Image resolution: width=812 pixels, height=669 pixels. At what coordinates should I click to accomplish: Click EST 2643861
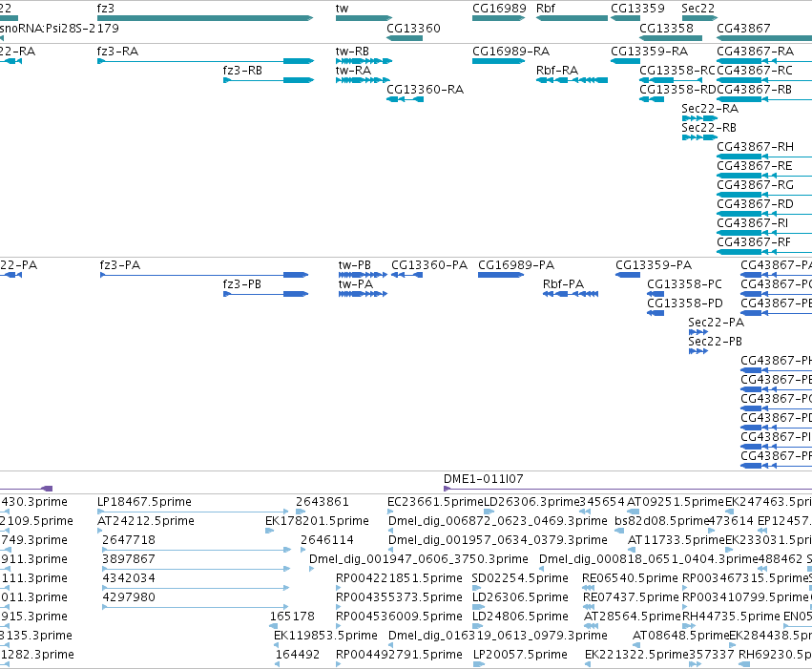point(301,512)
